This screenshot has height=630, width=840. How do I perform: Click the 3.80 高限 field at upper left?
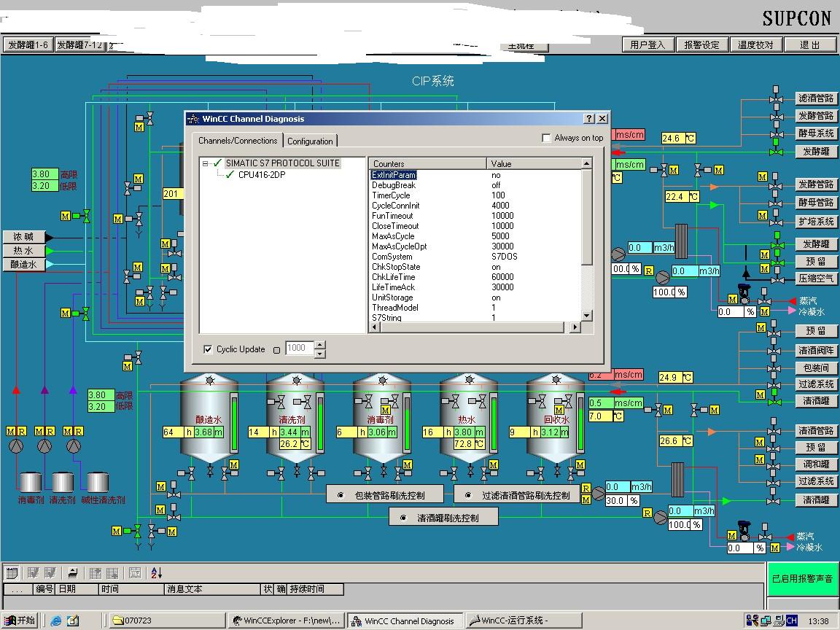44,174
